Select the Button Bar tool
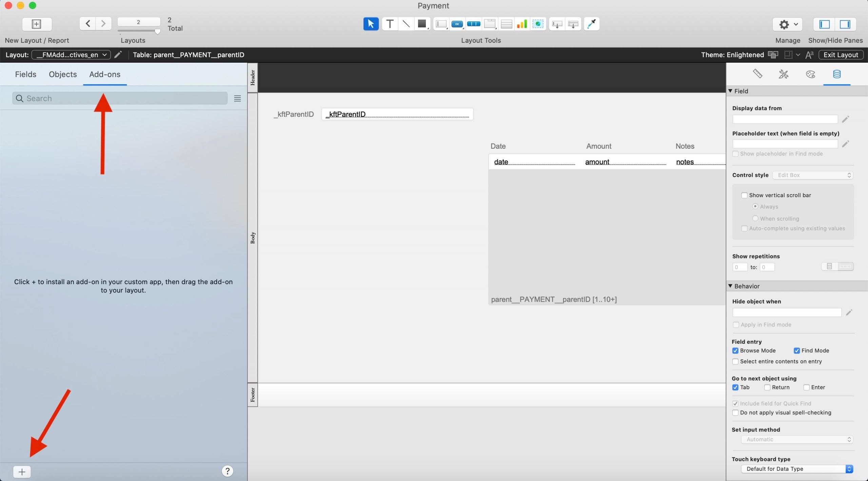 coord(474,24)
